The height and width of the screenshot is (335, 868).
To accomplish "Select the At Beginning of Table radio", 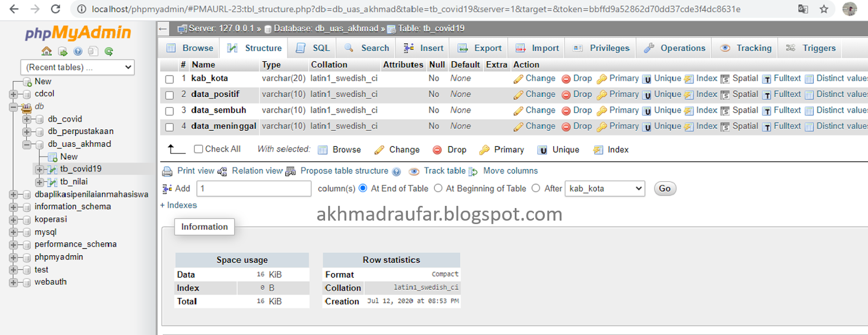I will [x=438, y=188].
